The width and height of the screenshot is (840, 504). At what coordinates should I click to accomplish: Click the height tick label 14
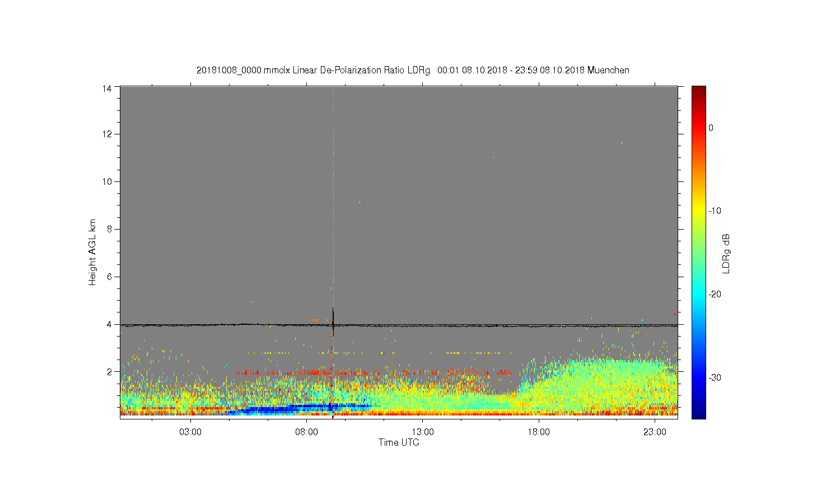tap(107, 88)
